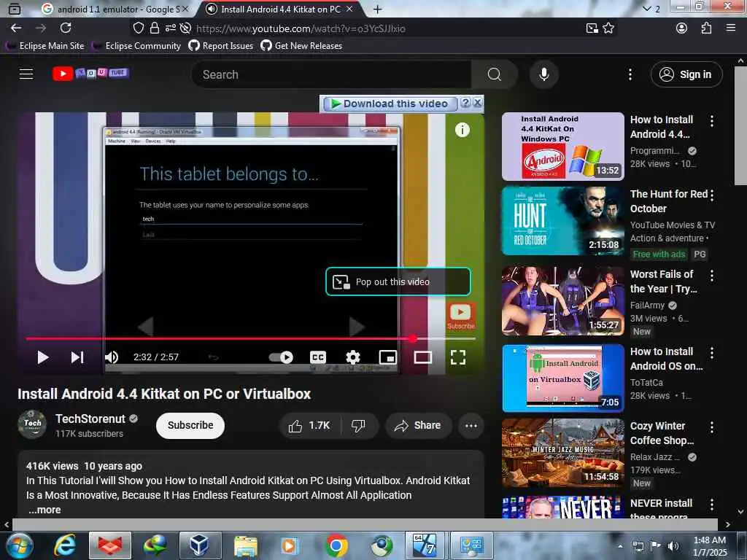Toggle the autoplay switch
This screenshot has height=560, width=747.
[281, 357]
